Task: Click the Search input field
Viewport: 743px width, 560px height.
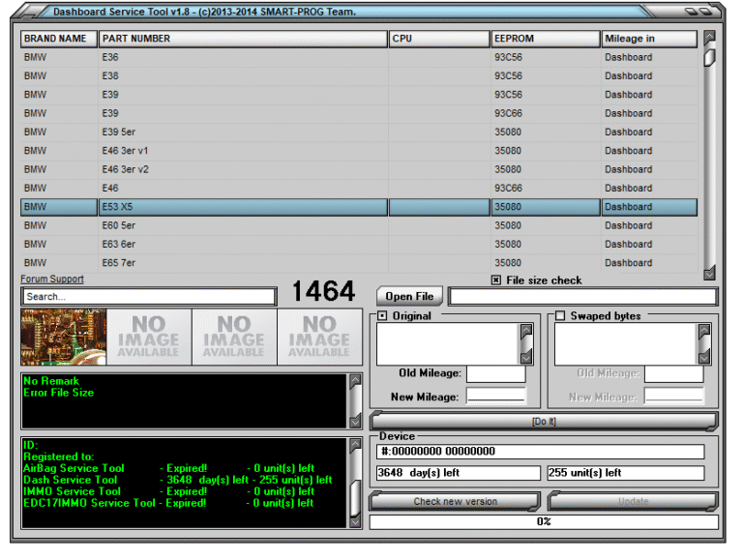Action: coord(149,297)
